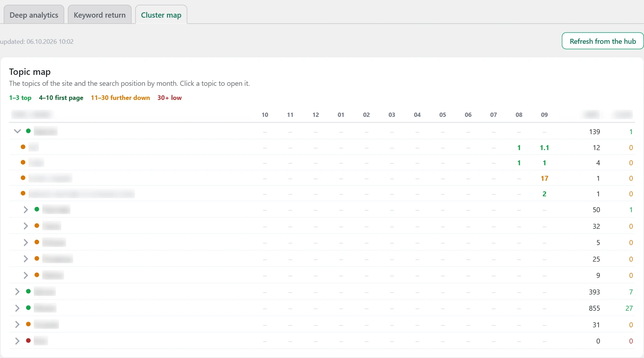Click the month column header 06
Image resolution: width=644 pixels, height=358 pixels.
point(468,115)
